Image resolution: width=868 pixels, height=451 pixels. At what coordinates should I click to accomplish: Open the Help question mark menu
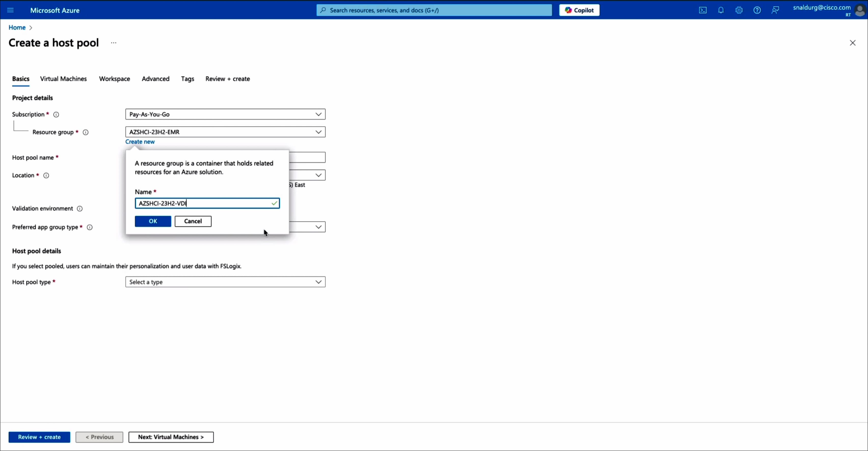[x=757, y=10]
